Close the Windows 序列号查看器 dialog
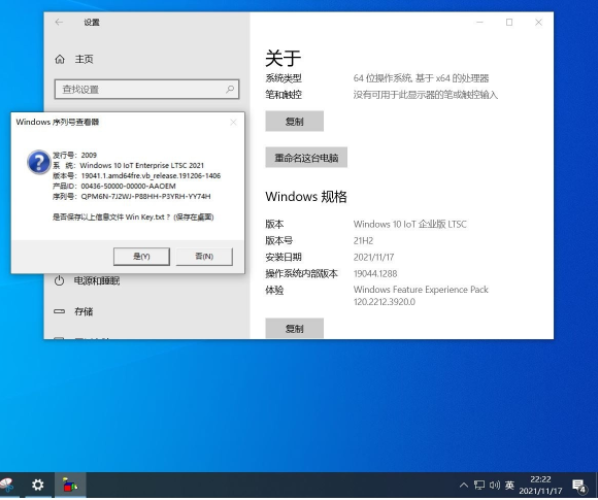 [233, 122]
